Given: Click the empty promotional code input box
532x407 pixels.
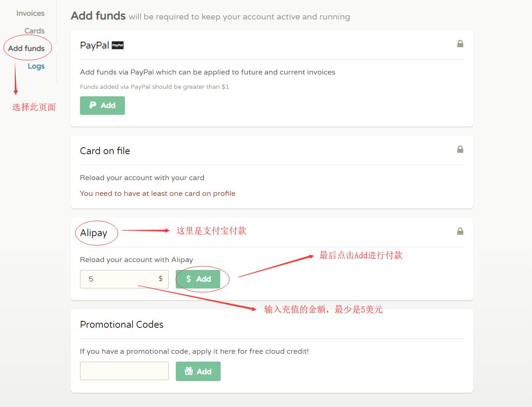Looking at the screenshot, I should pyautogui.click(x=124, y=371).
